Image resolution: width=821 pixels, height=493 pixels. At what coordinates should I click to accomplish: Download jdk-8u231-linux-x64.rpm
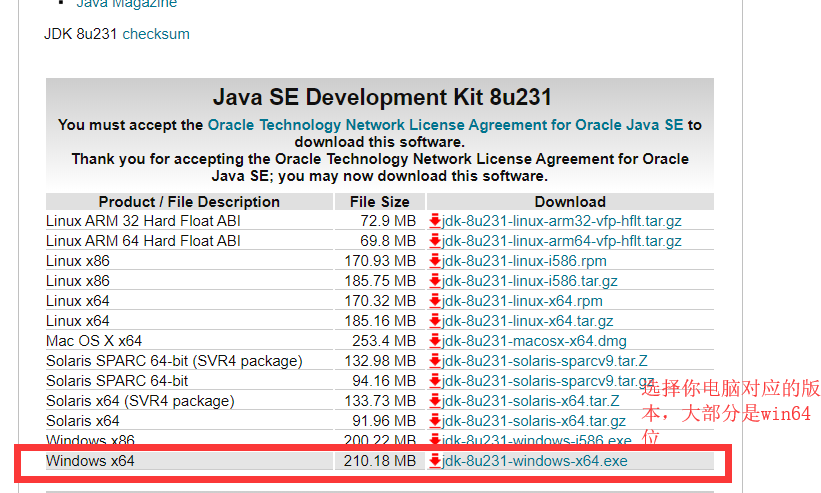pos(522,301)
